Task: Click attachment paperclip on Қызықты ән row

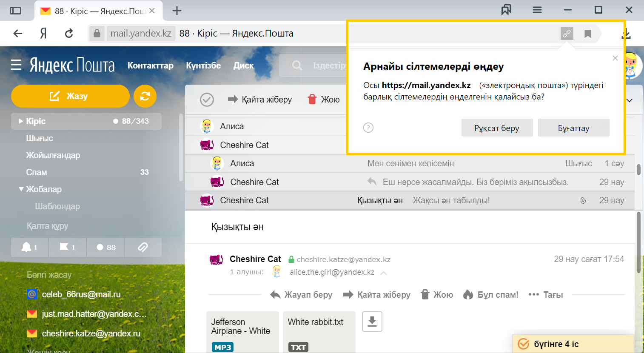Action: (x=583, y=200)
